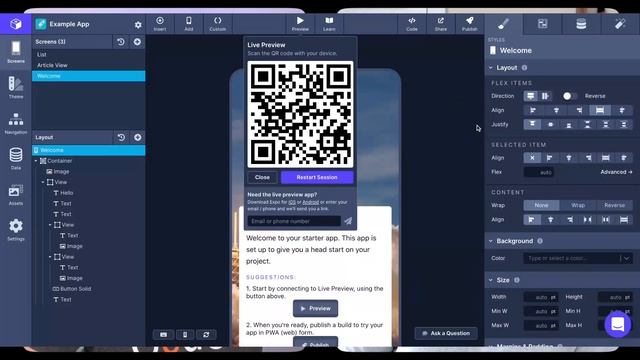Screen dimensions: 640x360
Task: Choose None for content Wrap
Action: (x=542, y=205)
